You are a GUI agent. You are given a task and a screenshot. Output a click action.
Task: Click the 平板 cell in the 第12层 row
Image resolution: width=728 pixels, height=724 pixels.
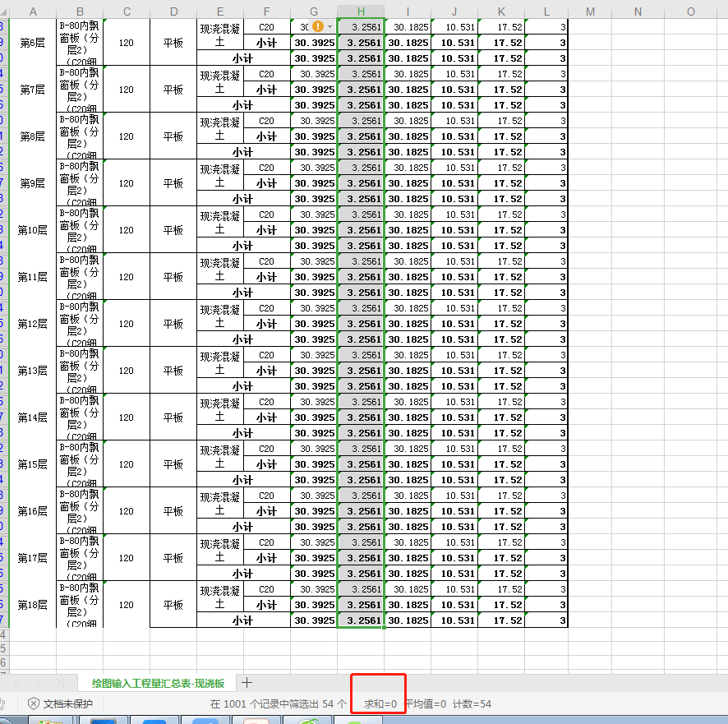tap(173, 324)
